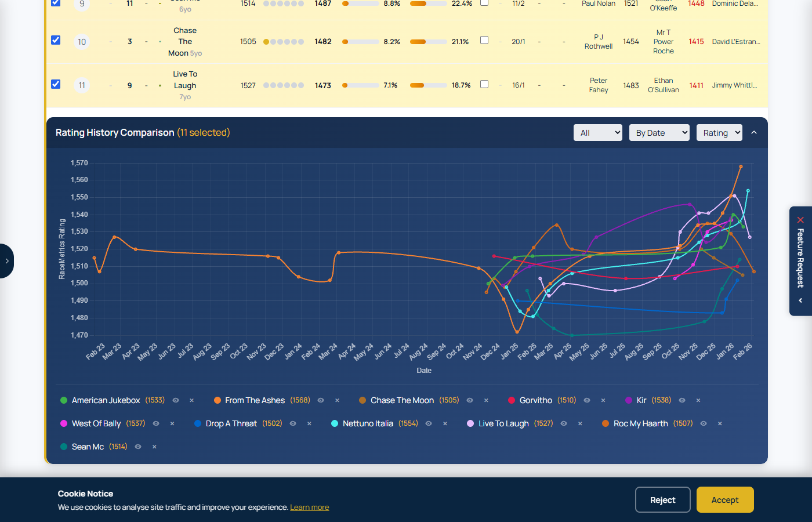Viewport: 812px width, 522px height.
Task: Remove Roc My Haarth from the chart
Action: pyautogui.click(x=720, y=423)
